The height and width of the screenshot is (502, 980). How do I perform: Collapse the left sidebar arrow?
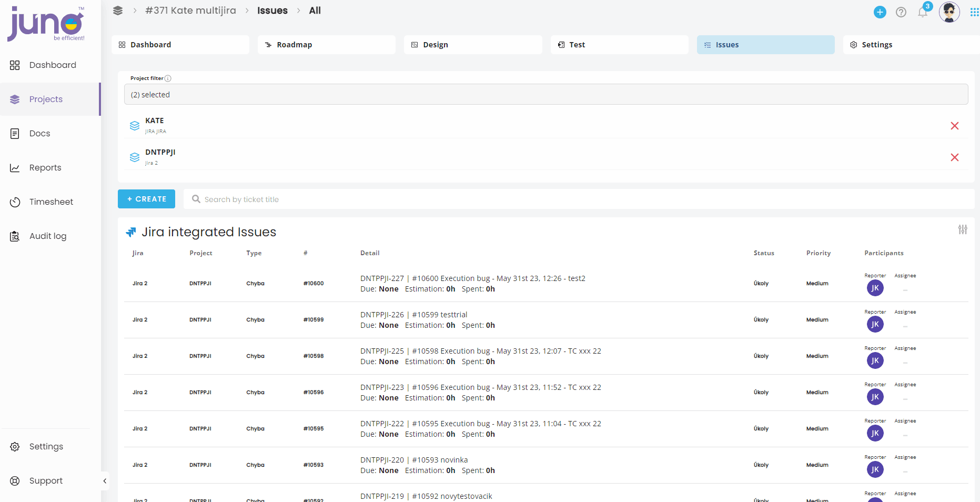(x=105, y=481)
